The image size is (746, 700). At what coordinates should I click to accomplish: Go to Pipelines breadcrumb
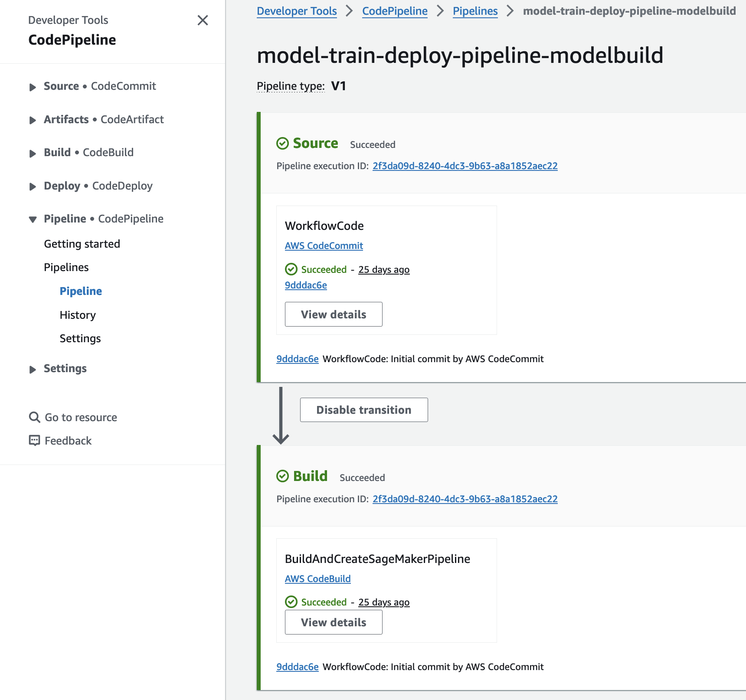tap(475, 11)
